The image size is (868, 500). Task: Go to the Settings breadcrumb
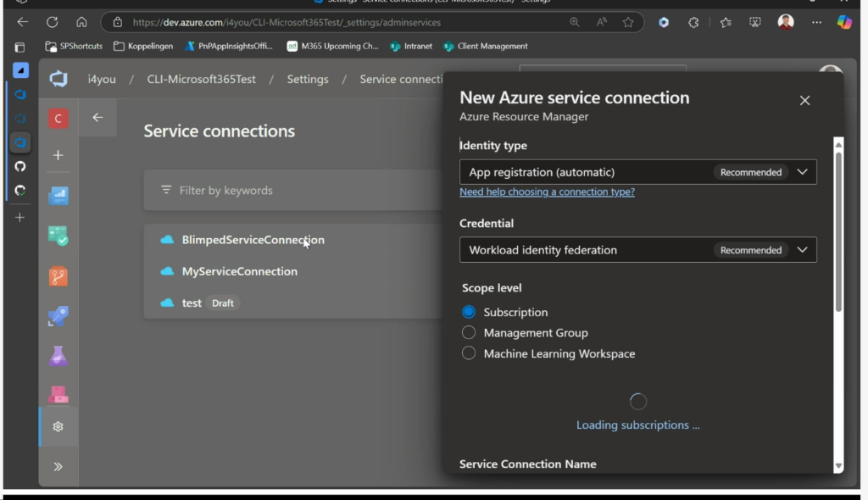click(308, 79)
